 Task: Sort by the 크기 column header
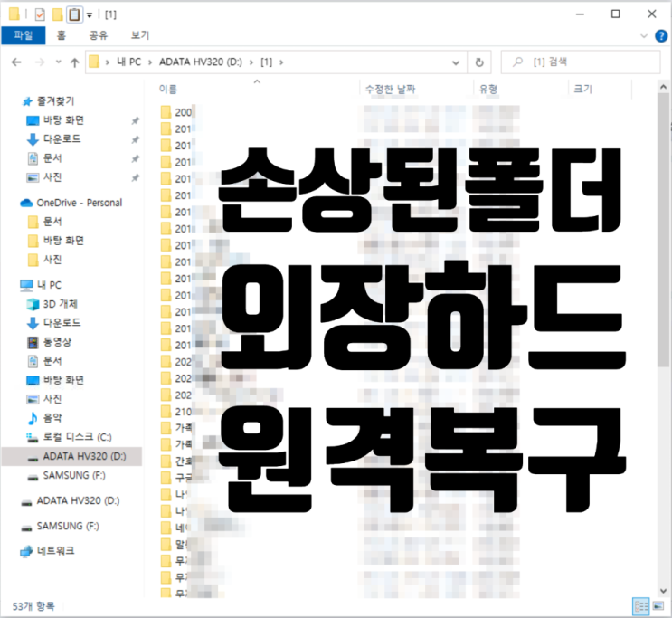(582, 90)
